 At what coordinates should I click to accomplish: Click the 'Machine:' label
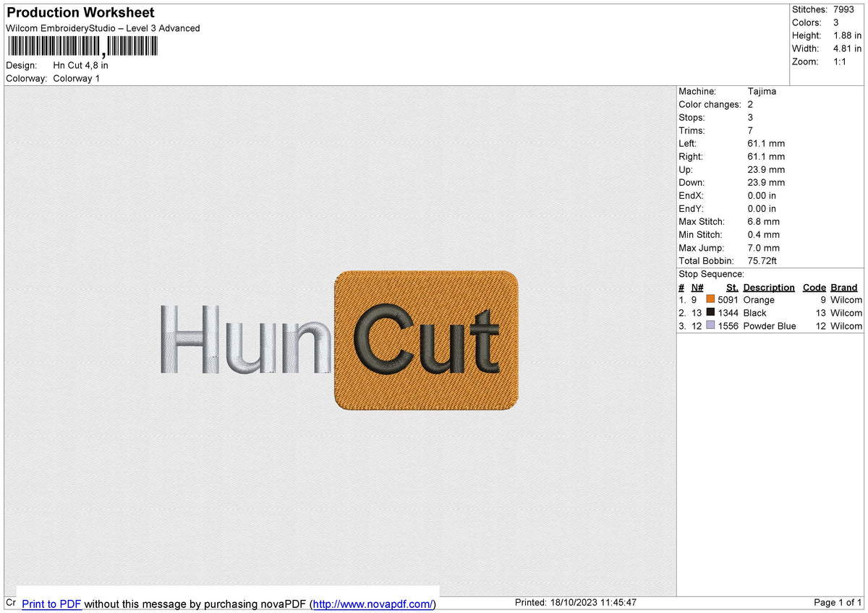(x=697, y=91)
